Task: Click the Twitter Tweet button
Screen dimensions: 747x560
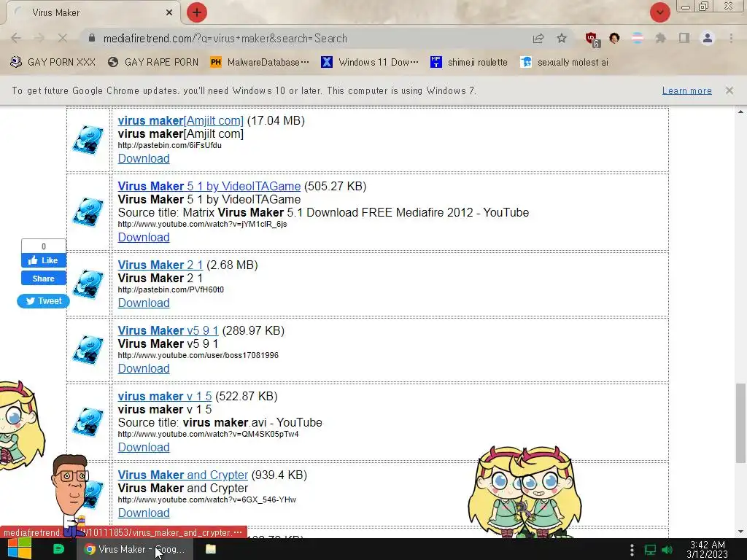Action: coord(43,301)
